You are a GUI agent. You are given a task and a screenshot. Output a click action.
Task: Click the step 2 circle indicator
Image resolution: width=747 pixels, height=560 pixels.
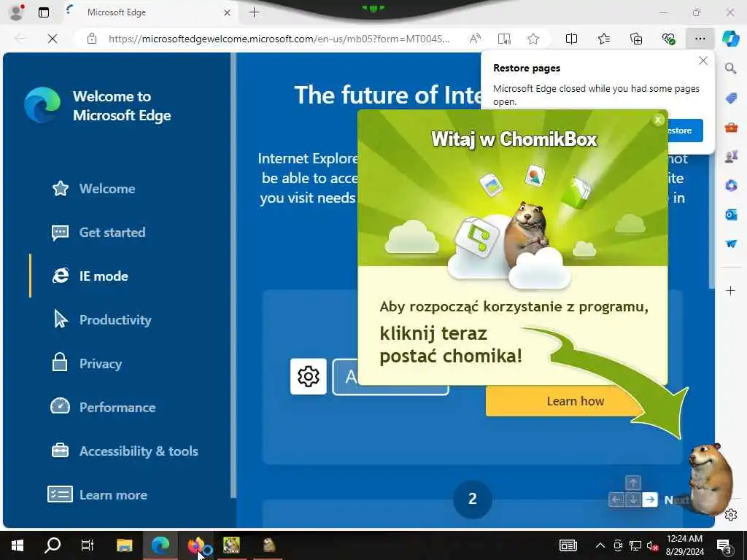[472, 499]
